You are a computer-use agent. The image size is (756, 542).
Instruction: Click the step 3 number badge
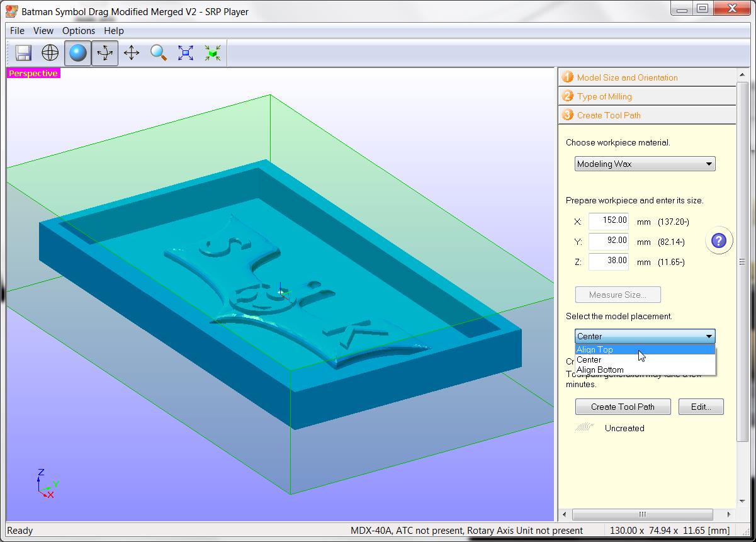tap(568, 115)
